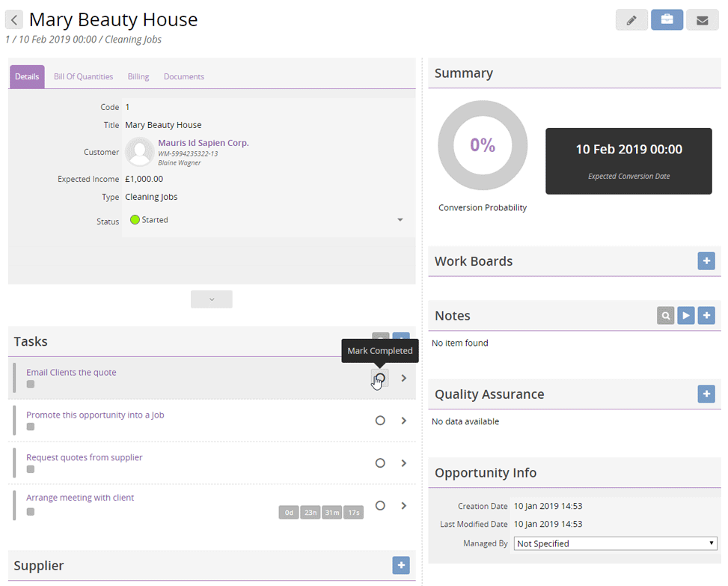The image size is (728, 586).
Task: Click the back arrow beside Mary Beauty House
Action: (13, 20)
